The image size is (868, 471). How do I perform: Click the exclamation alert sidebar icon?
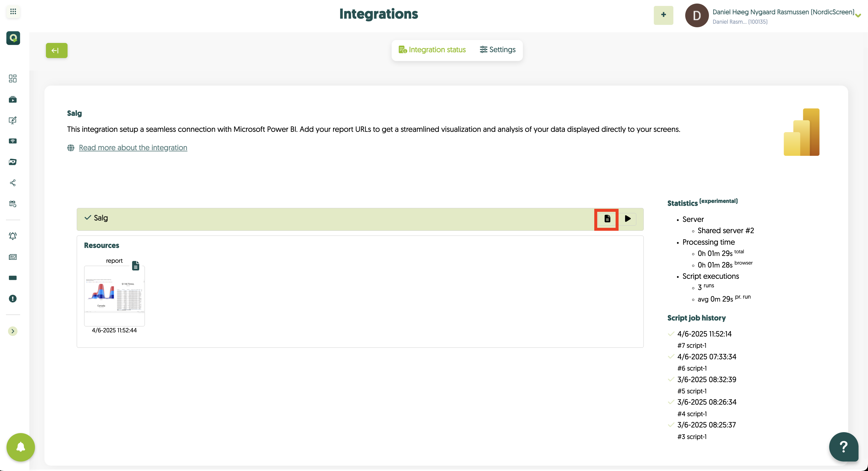coord(13,299)
